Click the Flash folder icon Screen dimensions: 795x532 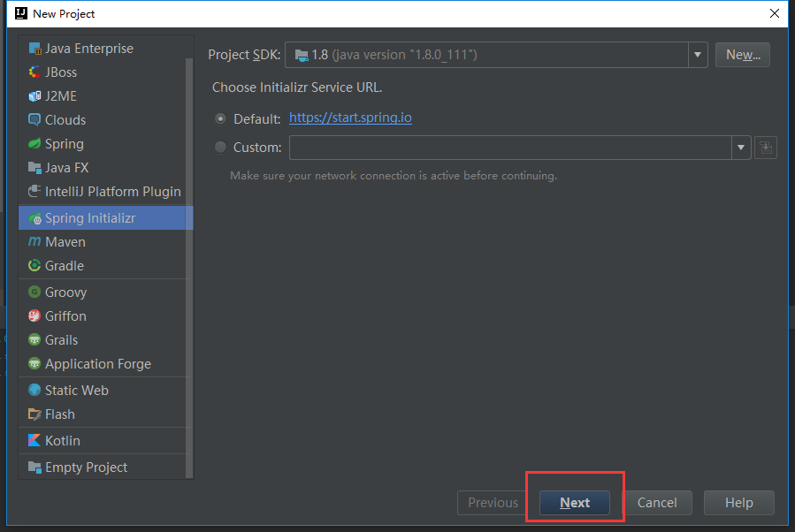coord(34,414)
